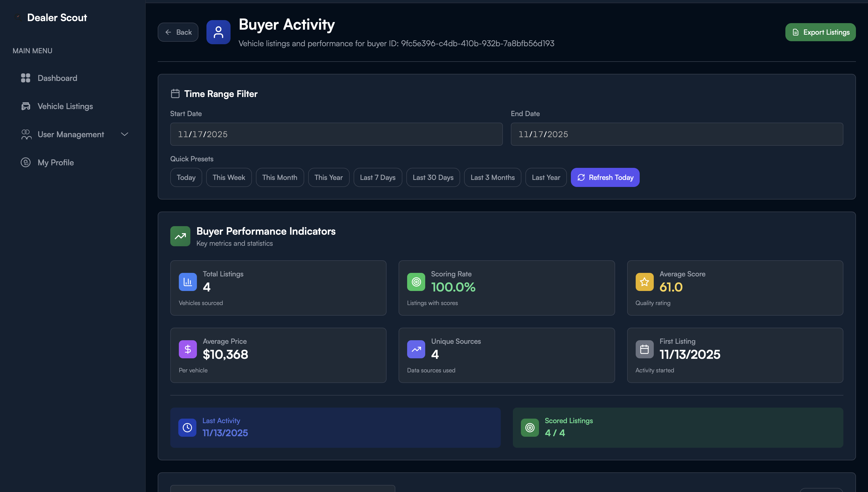The height and width of the screenshot is (492, 868).
Task: Expand the User Management menu
Action: click(x=124, y=134)
